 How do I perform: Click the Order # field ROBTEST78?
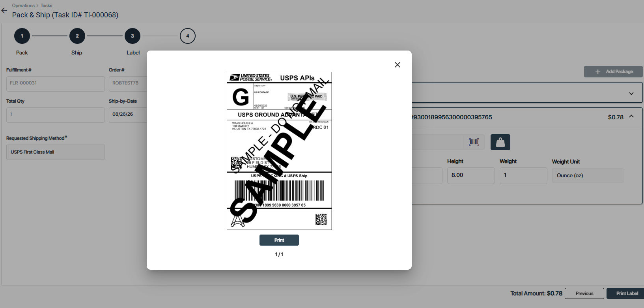128,83
